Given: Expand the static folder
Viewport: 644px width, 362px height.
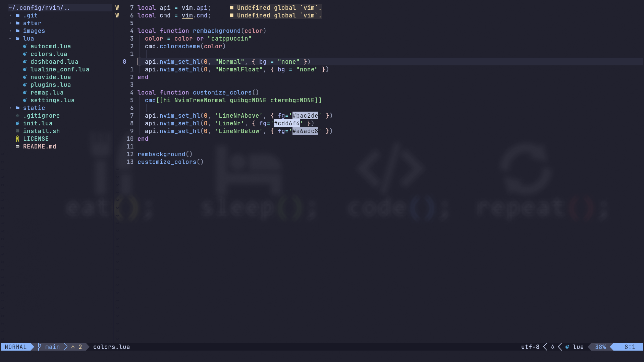Looking at the screenshot, I should click(x=10, y=108).
